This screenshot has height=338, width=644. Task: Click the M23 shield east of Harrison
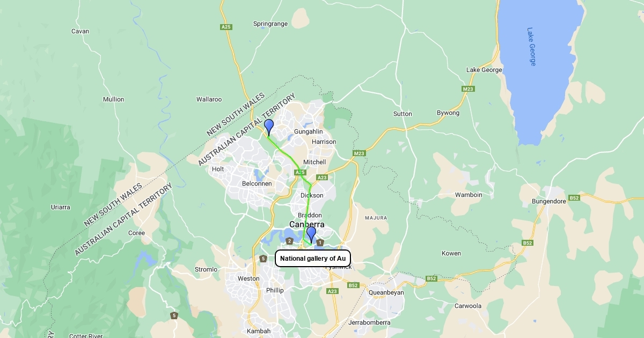pos(359,153)
